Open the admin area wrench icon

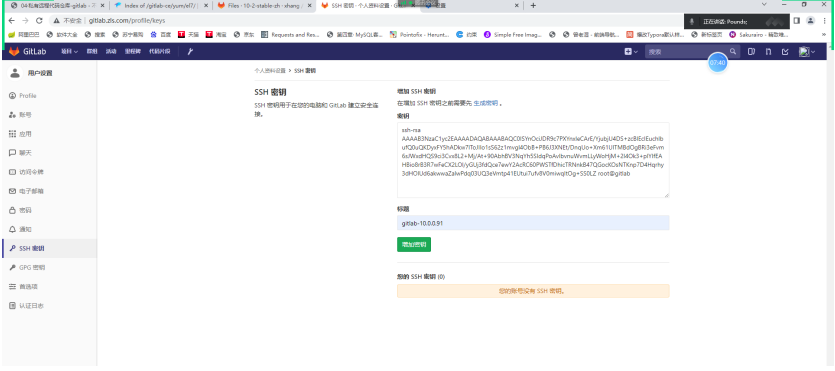click(x=190, y=52)
